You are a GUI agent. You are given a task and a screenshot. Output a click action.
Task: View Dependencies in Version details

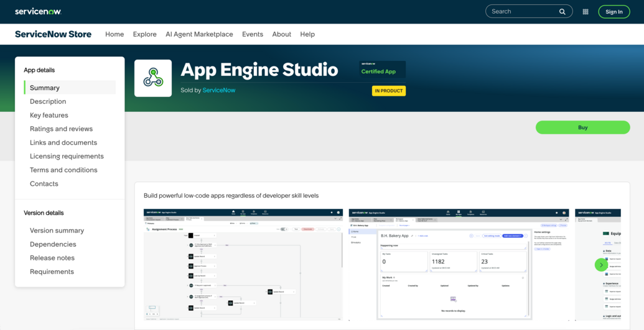(x=53, y=244)
